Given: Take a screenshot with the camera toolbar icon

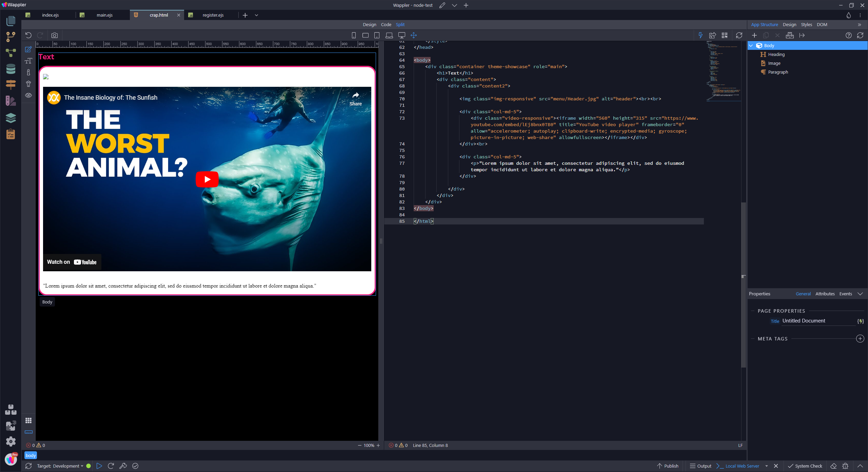Looking at the screenshot, I should 55,35.
